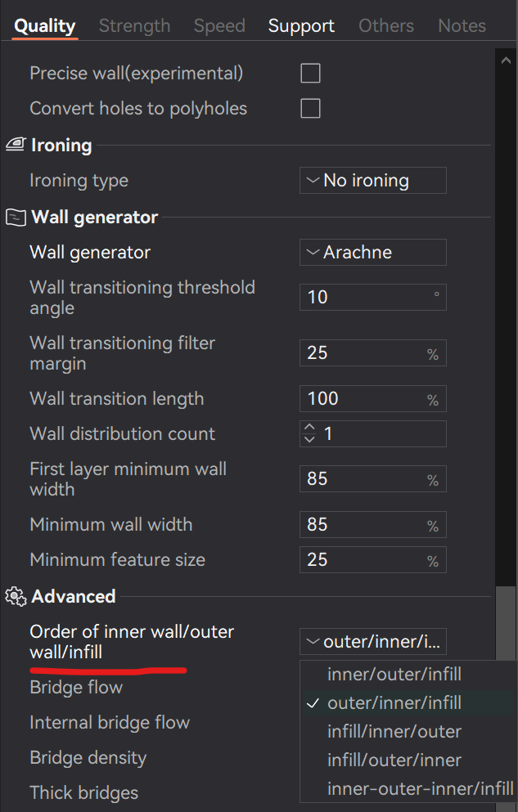Increase Wall distribution count with up arrow
This screenshot has height=812, width=518.
(309, 427)
